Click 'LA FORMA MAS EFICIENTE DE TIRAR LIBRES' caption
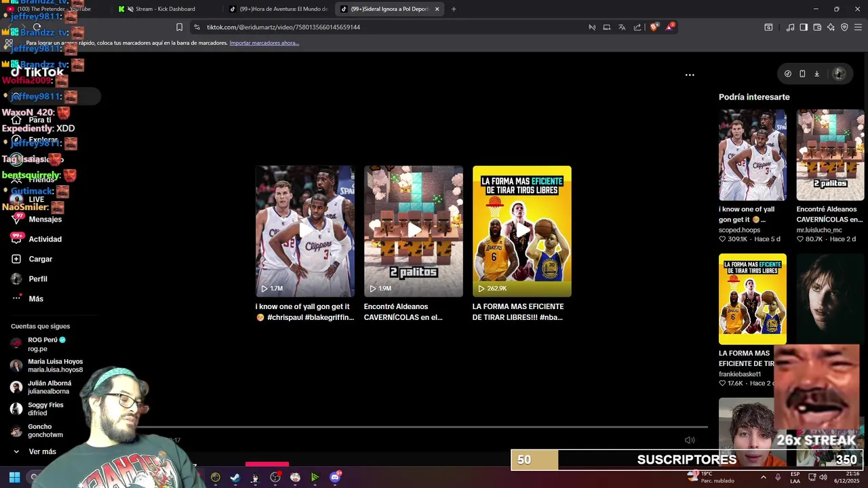 pyautogui.click(x=518, y=312)
